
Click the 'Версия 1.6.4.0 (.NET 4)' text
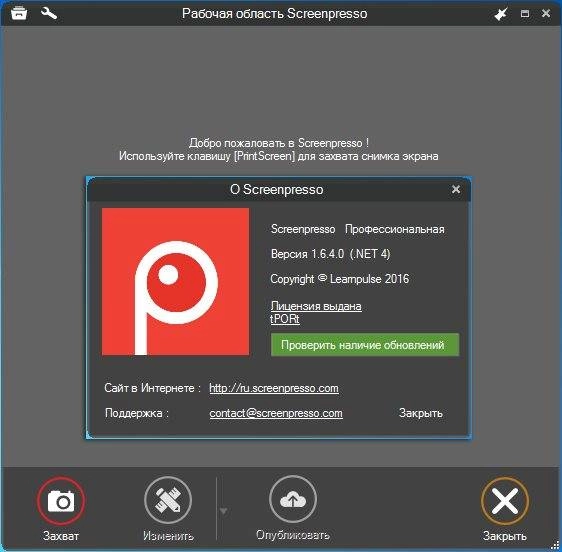[x=330, y=254]
